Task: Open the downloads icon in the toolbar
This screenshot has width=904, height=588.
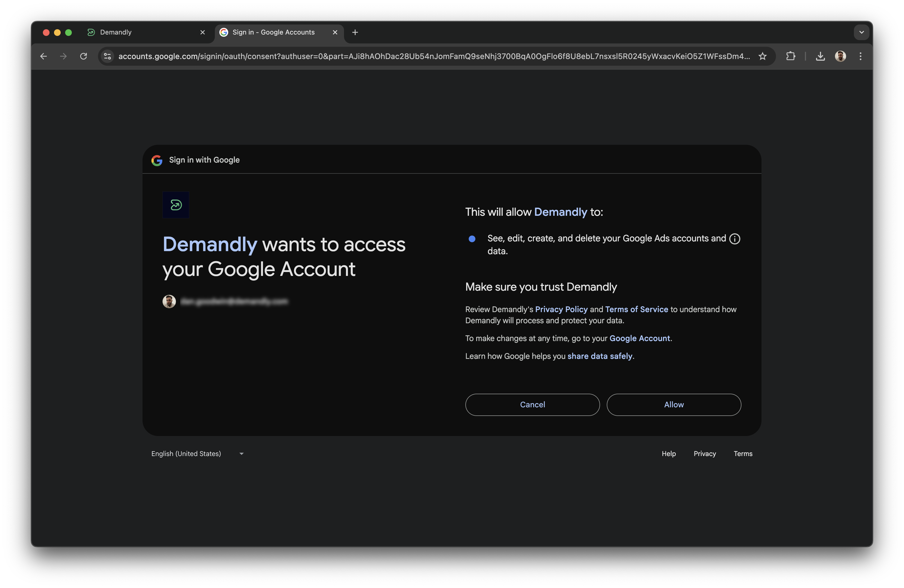Action: (821, 56)
